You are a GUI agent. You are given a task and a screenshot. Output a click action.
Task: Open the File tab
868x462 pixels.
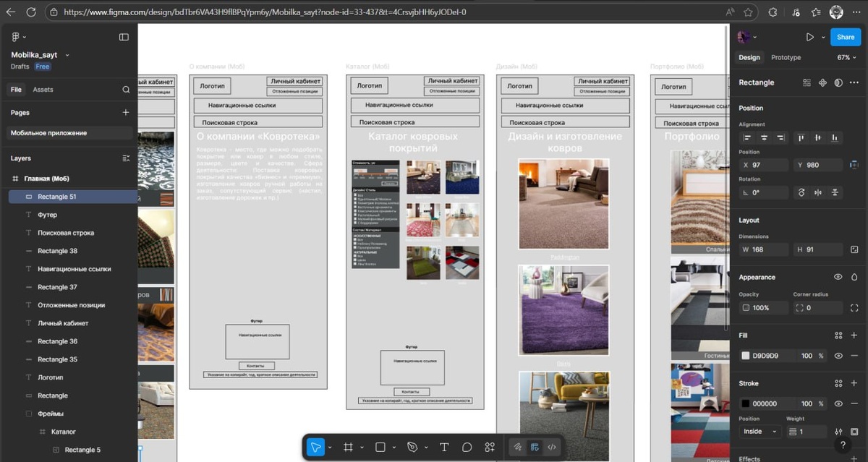[x=16, y=90]
